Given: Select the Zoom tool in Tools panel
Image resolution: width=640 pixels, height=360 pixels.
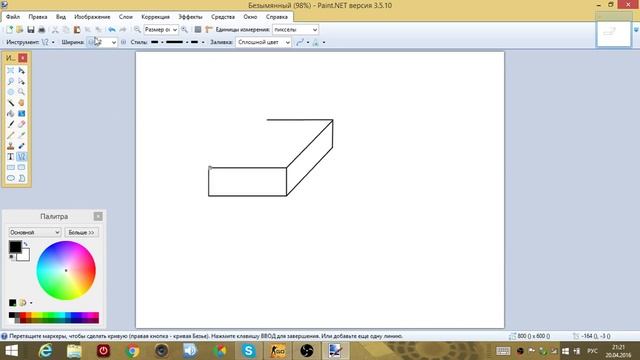Looking at the screenshot, I should (22, 92).
